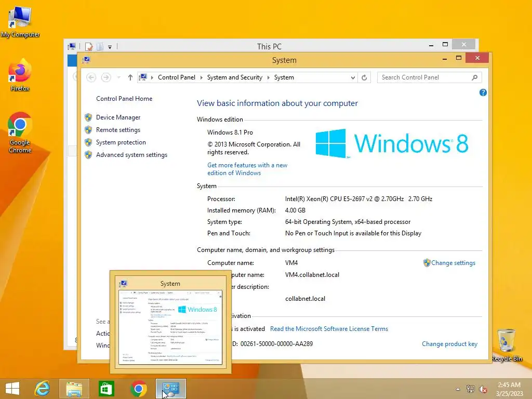Click the 4.00 GB memory value
Image resolution: width=532 pixels, height=399 pixels.
[x=295, y=211]
